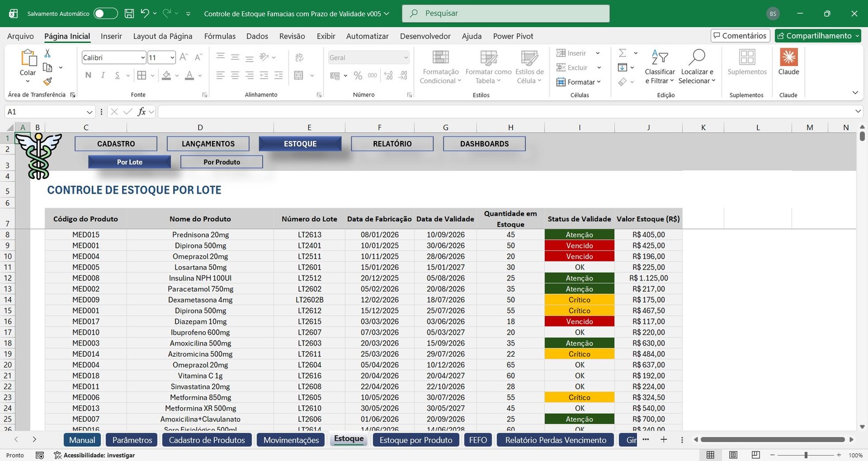Image resolution: width=868 pixels, height=461 pixels.
Task: Click the Paste (Colar) clipboard icon
Action: tap(28, 57)
